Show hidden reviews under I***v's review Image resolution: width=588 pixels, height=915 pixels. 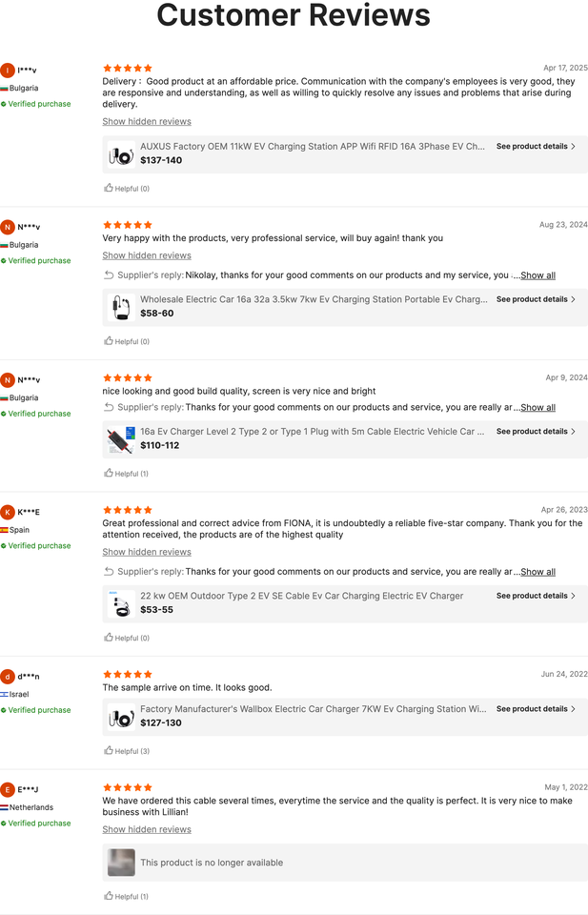tap(147, 122)
